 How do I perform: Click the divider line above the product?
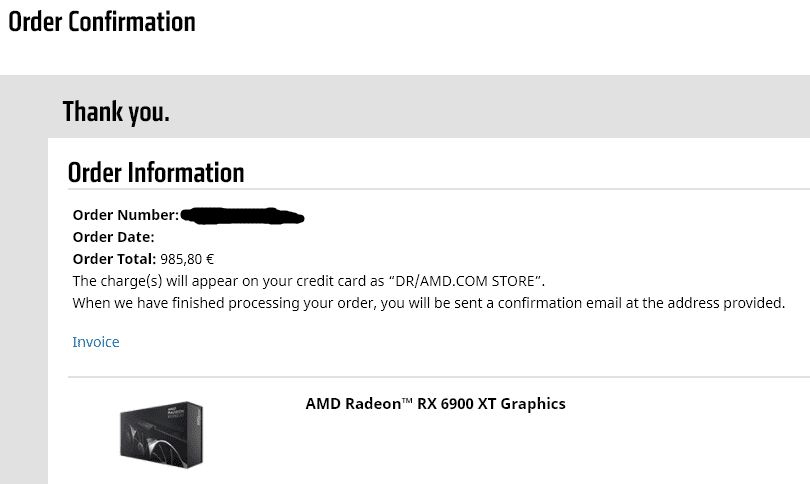coord(439,377)
